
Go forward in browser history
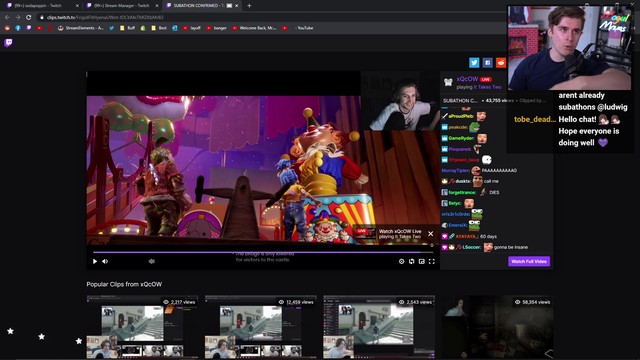point(18,17)
